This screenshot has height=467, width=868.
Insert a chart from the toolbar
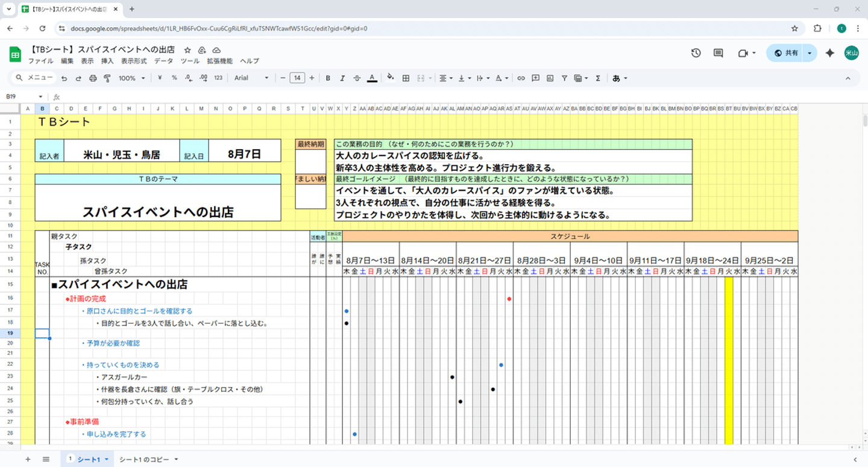point(550,78)
